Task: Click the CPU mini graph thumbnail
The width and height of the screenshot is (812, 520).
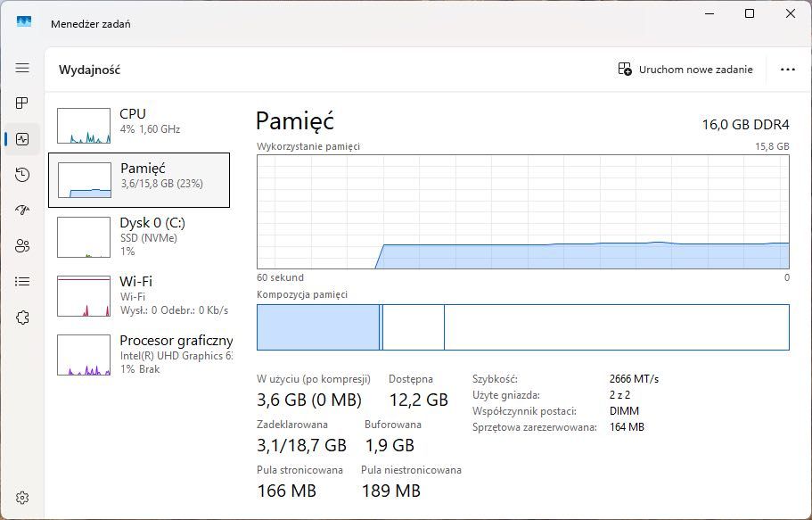Action: (84, 126)
